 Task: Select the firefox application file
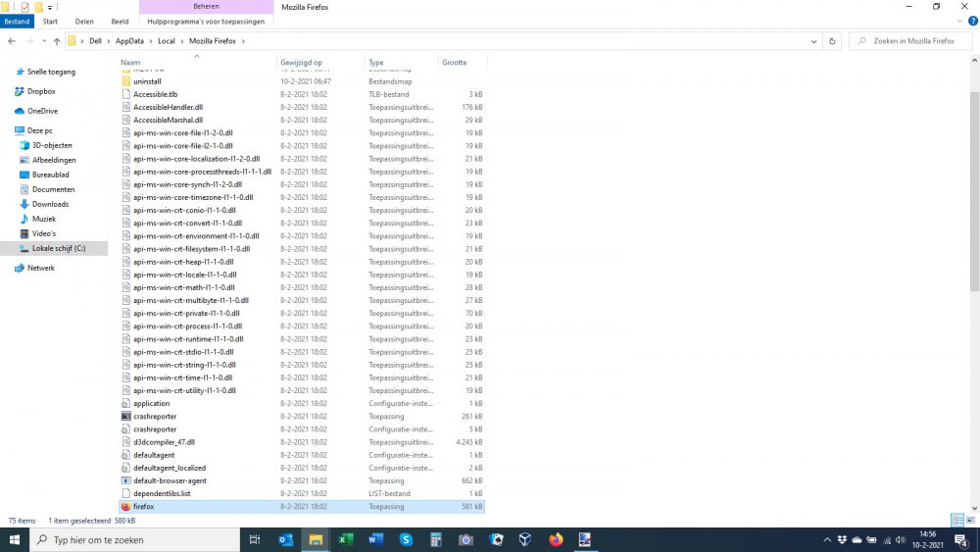click(x=144, y=507)
